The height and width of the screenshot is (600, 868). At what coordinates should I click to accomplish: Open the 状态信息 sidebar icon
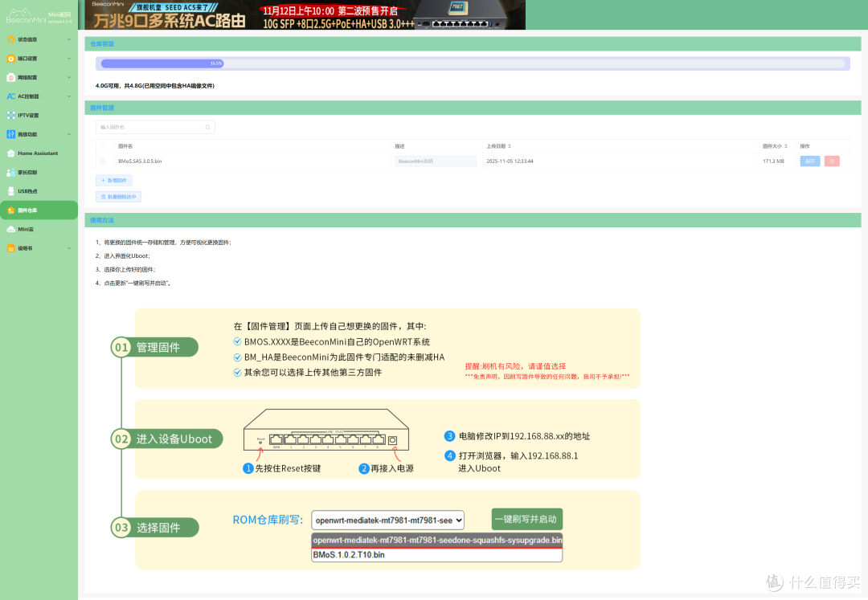11,39
